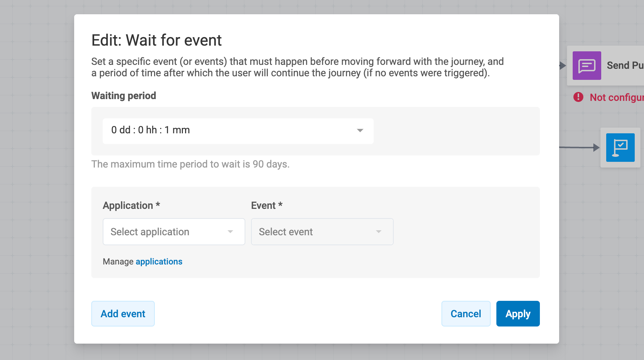Click the Send Push node label

tap(625, 66)
